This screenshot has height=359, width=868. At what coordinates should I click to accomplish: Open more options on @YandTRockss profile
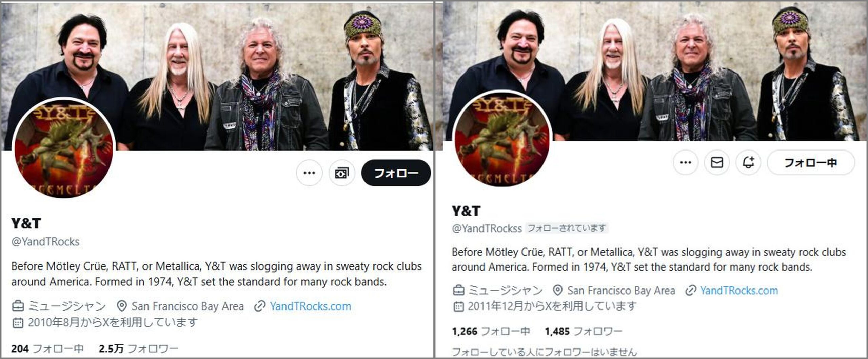coord(686,162)
